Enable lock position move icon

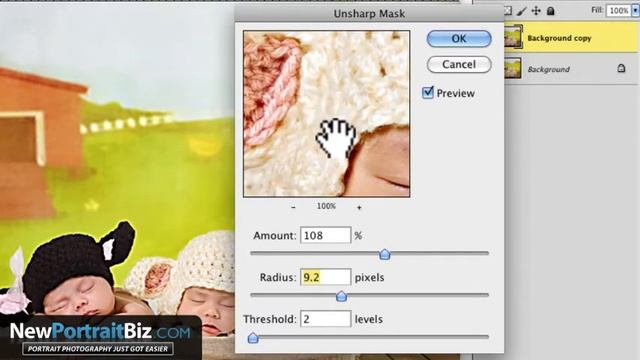click(x=536, y=11)
